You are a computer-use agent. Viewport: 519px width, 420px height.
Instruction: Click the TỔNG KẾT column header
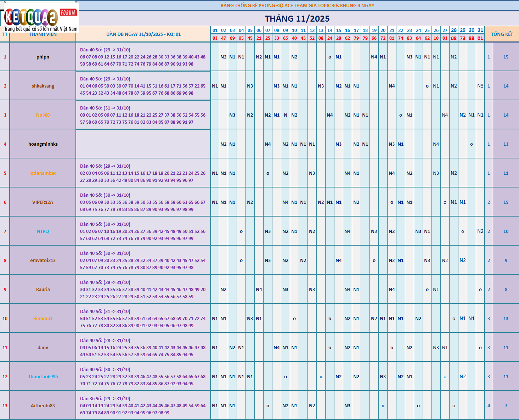(502, 34)
